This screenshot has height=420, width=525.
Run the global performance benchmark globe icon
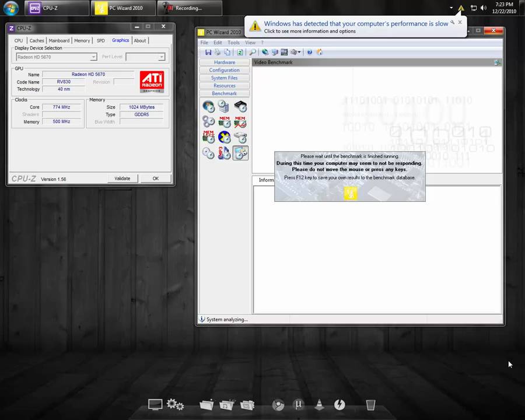click(x=208, y=107)
